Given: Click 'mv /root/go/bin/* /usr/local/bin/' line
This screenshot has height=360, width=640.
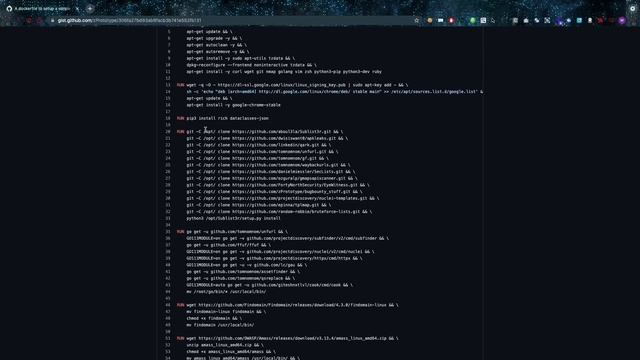Looking at the screenshot, I should tap(227, 292).
